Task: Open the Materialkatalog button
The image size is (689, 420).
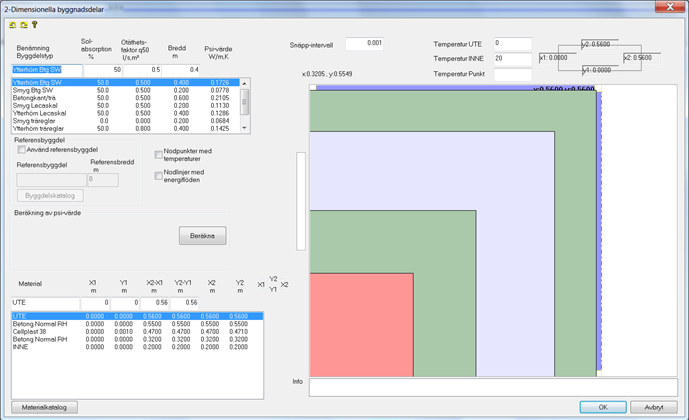Action: pos(44,407)
